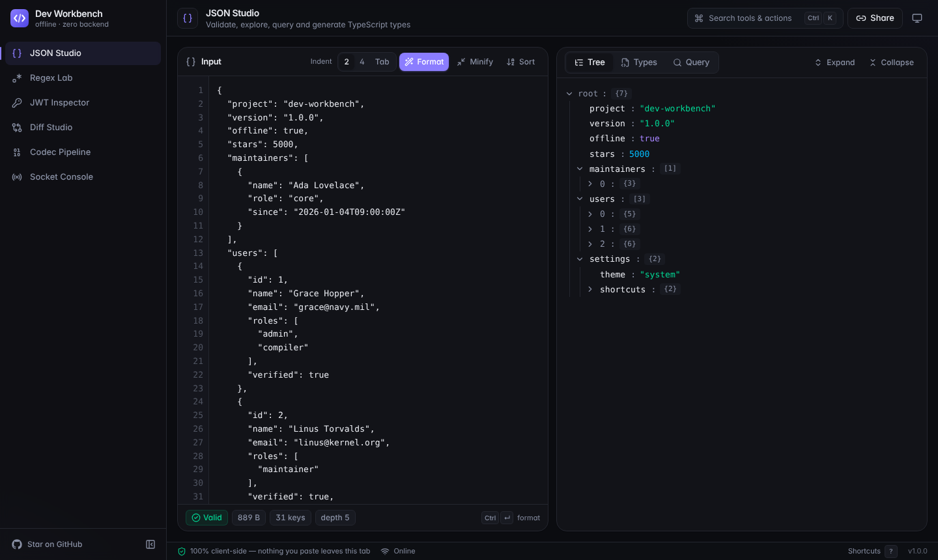The height and width of the screenshot is (560, 938).
Task: Click the 889 B size badge
Action: click(249, 518)
